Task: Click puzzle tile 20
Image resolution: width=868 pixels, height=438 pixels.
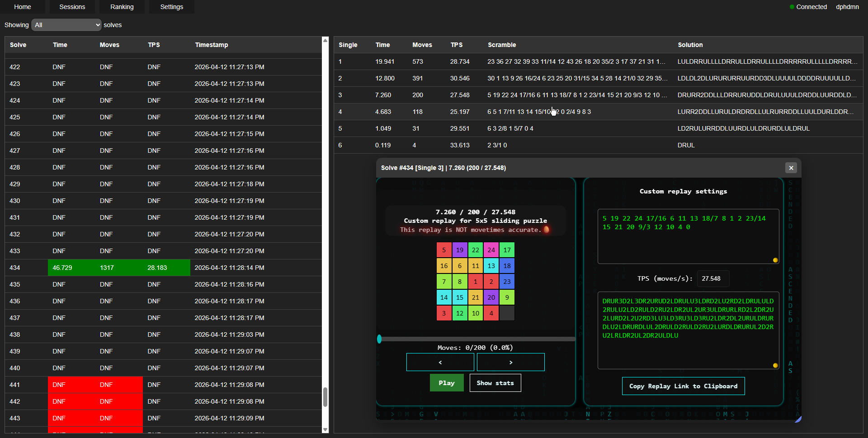Action: coord(491,297)
